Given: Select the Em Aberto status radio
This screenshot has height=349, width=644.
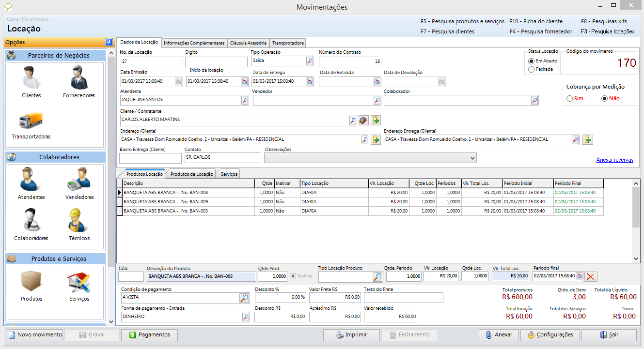Looking at the screenshot, I should pos(532,61).
